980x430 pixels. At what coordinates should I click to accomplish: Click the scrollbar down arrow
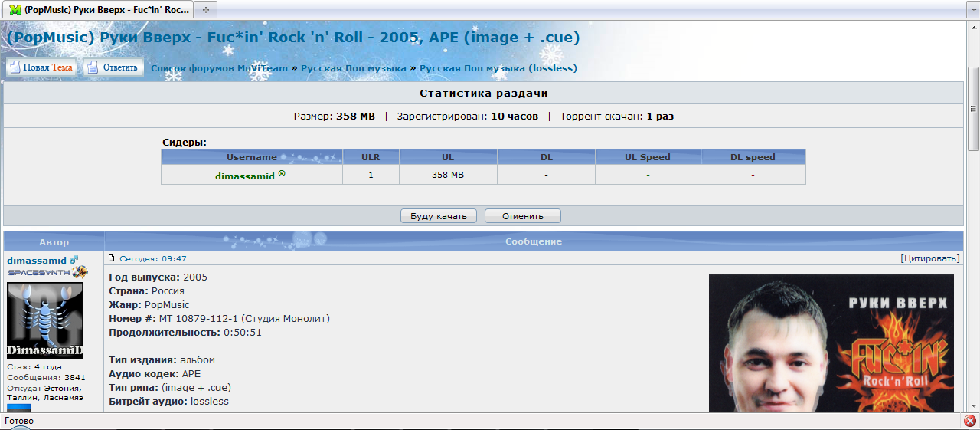point(974,405)
